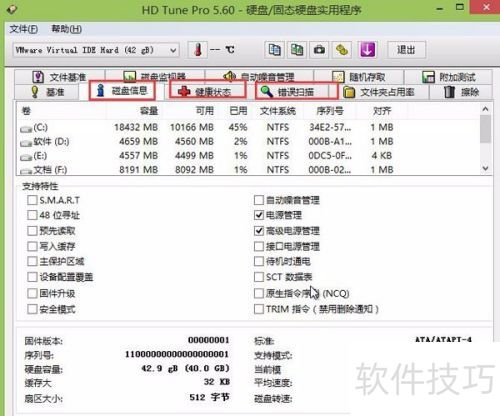Image resolution: width=500 pixels, height=416 pixels.
Task: Click the E: drive icon
Action: (26, 157)
